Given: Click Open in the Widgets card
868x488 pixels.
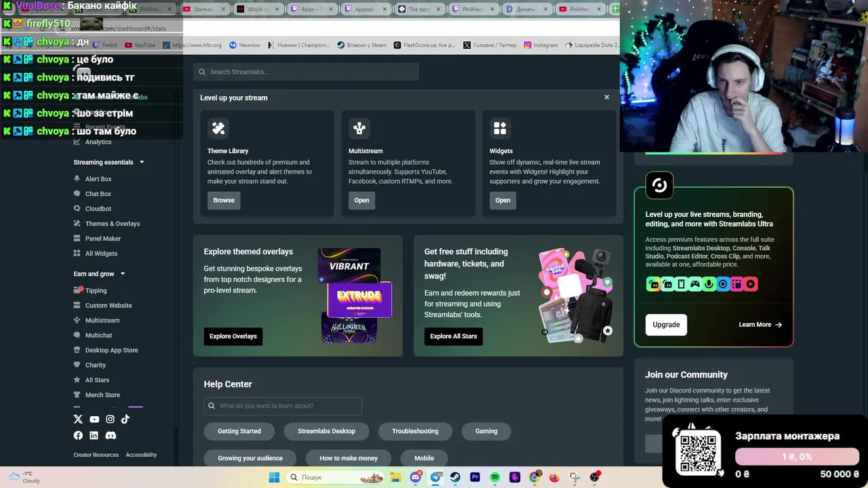Looking at the screenshot, I should tap(502, 200).
